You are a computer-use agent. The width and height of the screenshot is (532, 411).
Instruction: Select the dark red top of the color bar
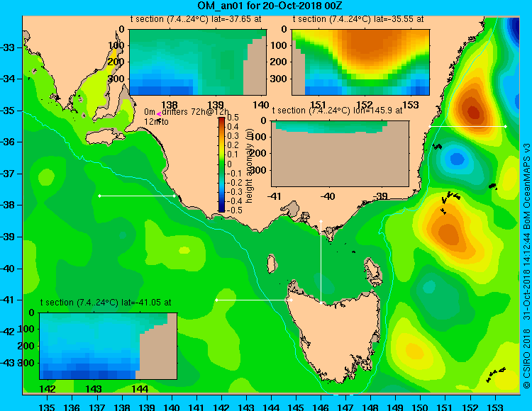pos(221,120)
